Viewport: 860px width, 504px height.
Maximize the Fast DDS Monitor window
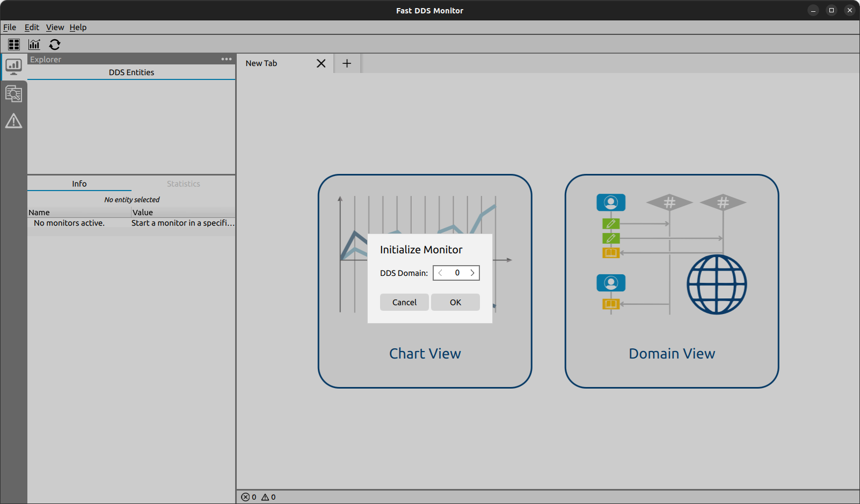coord(832,10)
